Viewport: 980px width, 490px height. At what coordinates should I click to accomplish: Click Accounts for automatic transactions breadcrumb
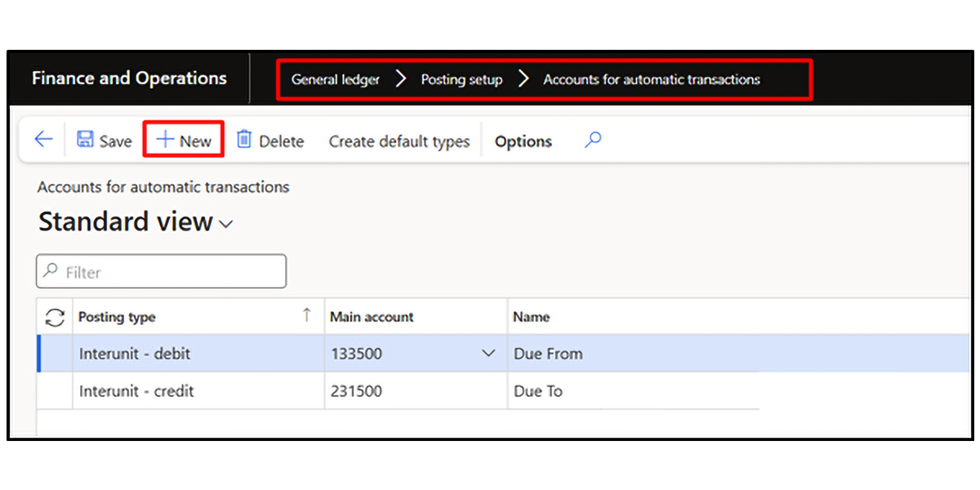pos(652,79)
